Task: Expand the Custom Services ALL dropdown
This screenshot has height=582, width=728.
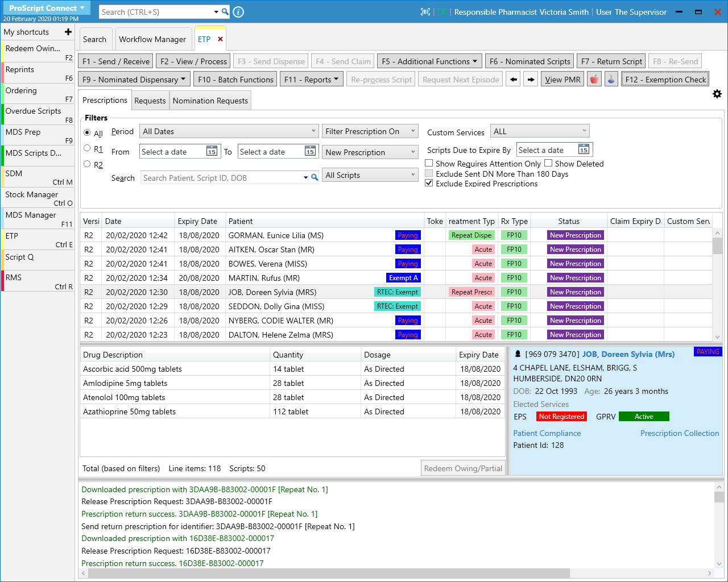Action: click(540, 131)
